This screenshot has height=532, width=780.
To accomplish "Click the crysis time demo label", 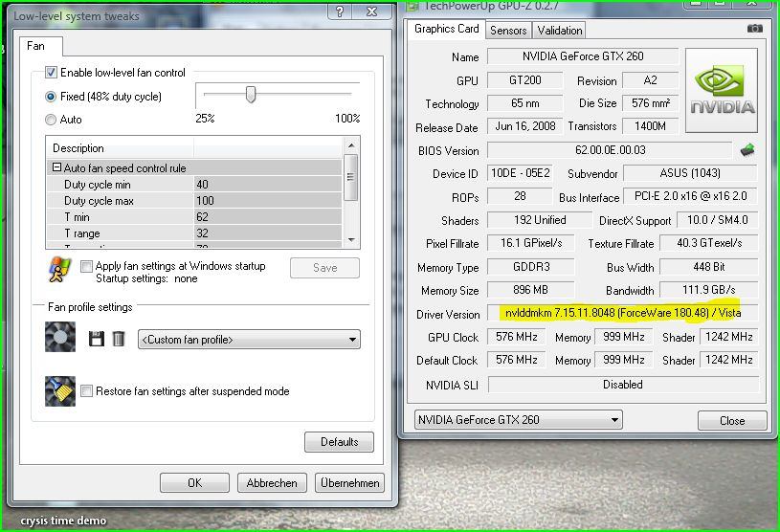I will tap(63, 521).
